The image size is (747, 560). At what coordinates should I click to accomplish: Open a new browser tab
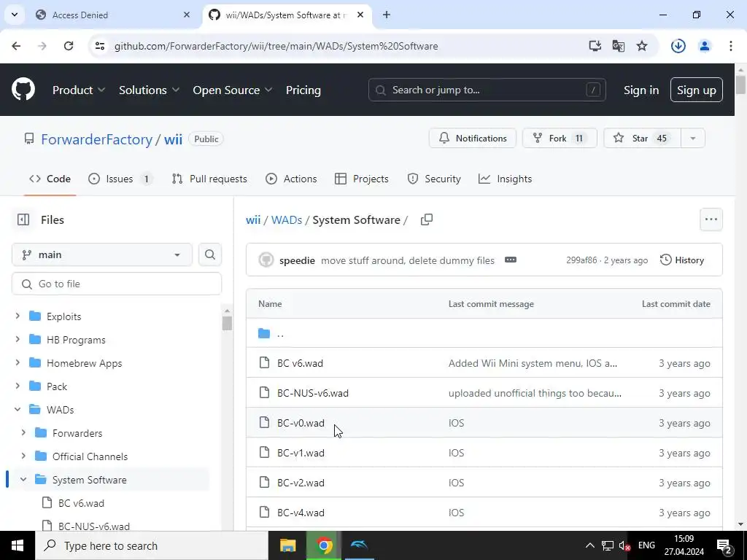(x=387, y=15)
